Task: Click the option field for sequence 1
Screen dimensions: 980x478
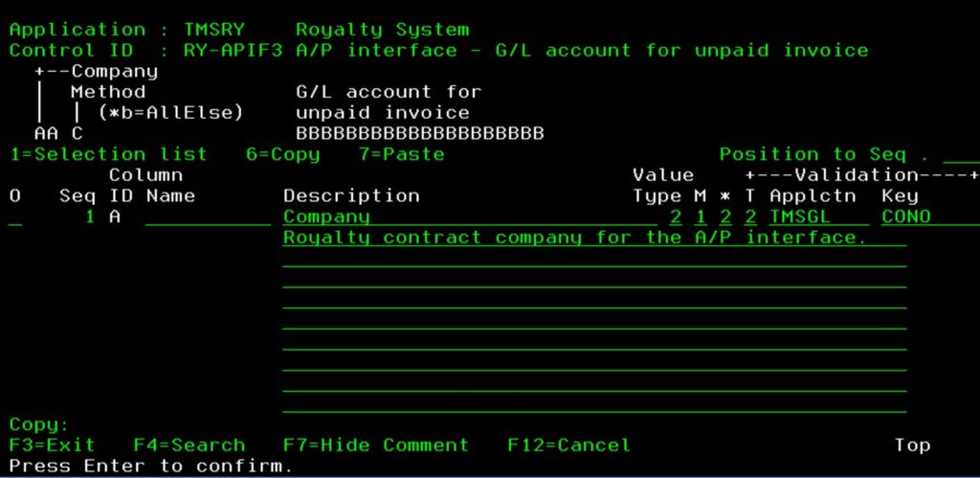Action: pos(15,217)
